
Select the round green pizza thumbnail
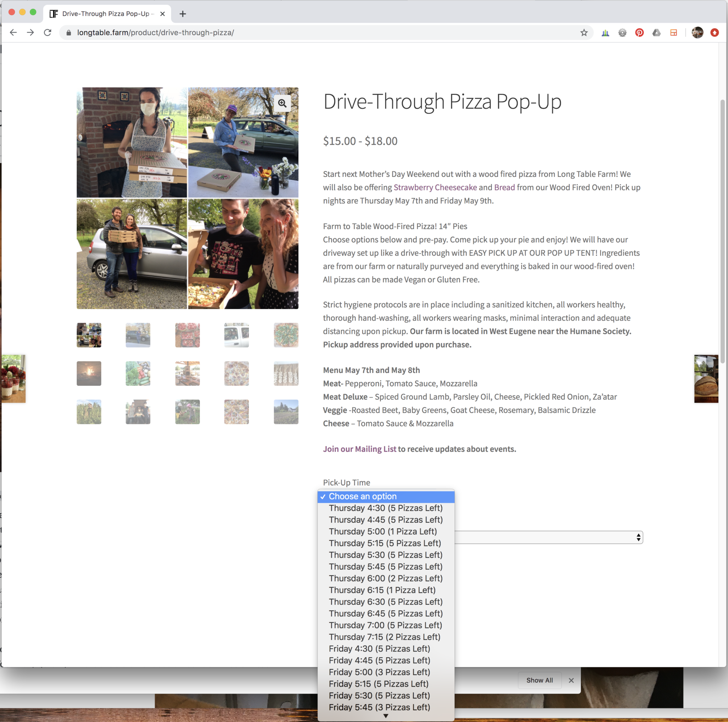(286, 335)
